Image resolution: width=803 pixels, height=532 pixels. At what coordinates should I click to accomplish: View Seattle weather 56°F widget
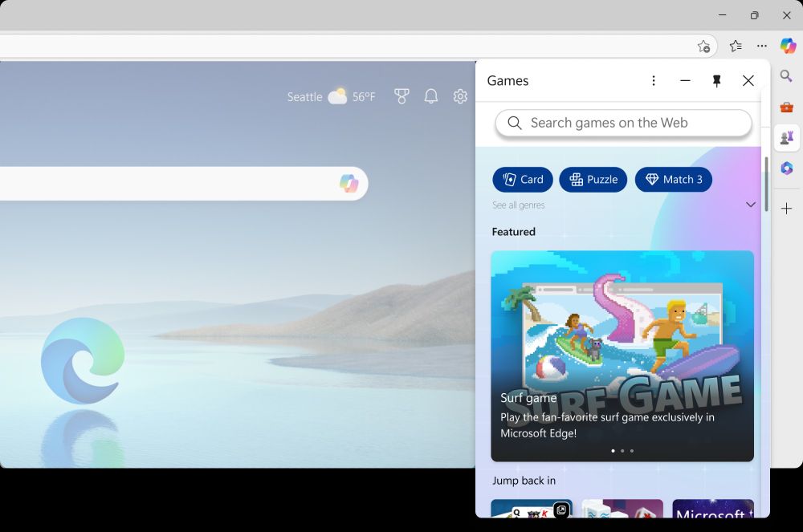(x=332, y=96)
